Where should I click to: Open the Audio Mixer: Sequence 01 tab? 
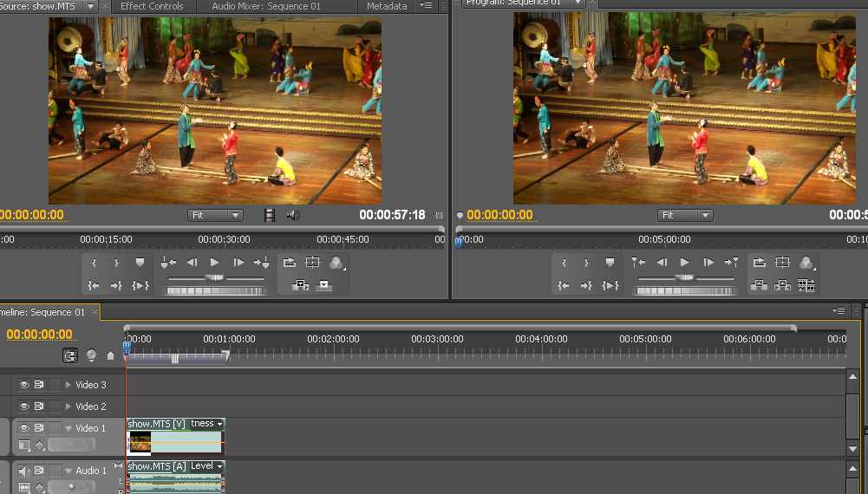tap(266, 7)
